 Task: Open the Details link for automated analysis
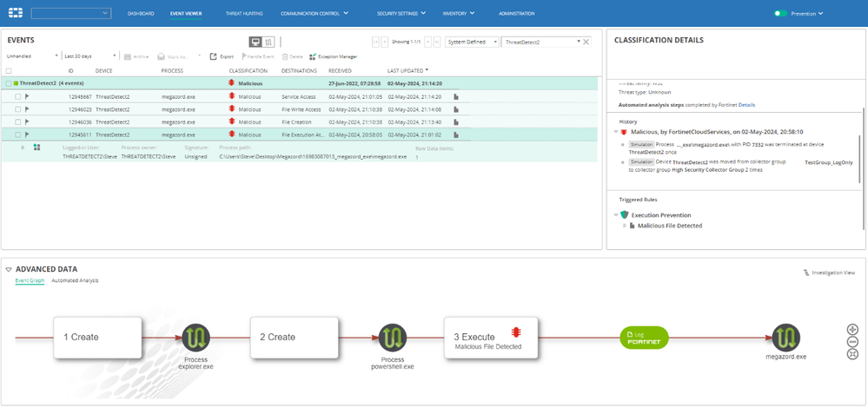pos(746,104)
